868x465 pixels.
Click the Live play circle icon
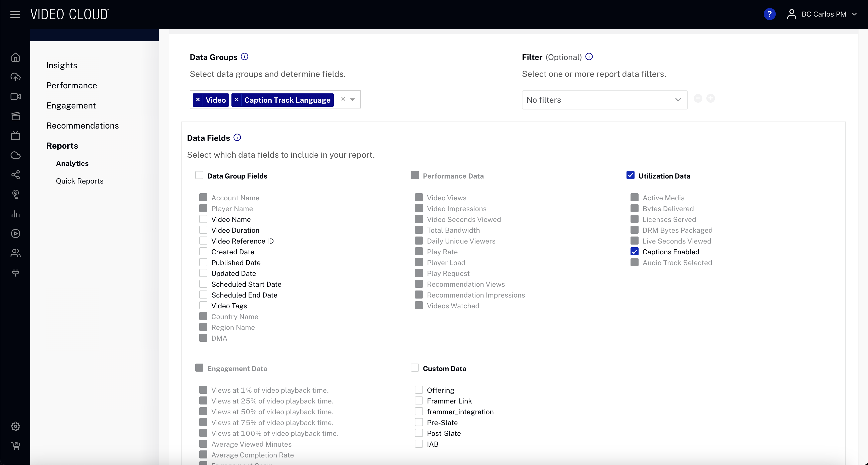[16, 233]
